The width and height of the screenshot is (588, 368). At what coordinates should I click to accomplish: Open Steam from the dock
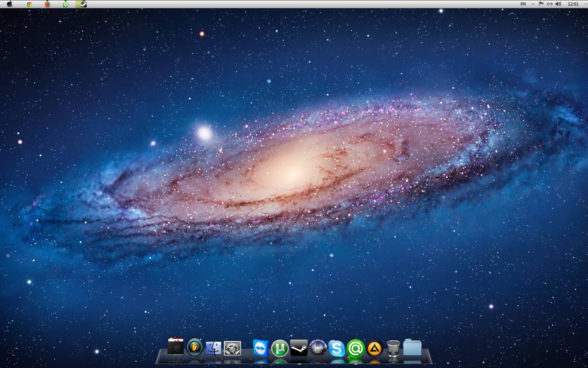click(299, 348)
